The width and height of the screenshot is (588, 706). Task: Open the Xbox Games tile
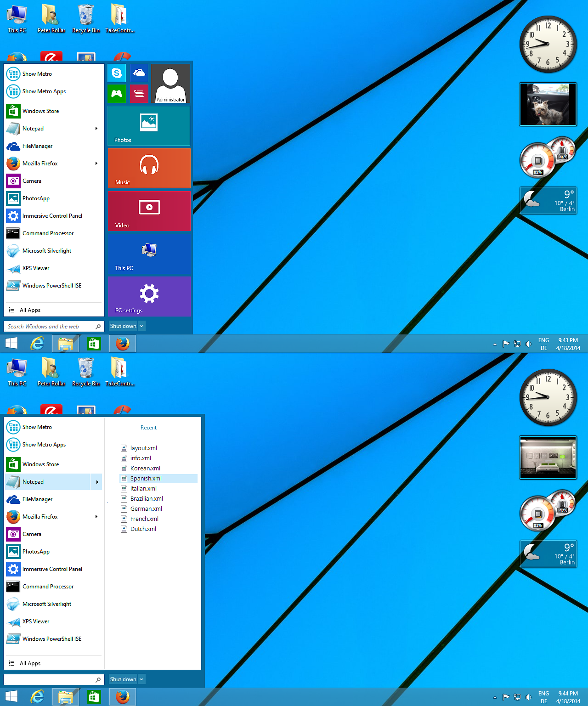(116, 93)
